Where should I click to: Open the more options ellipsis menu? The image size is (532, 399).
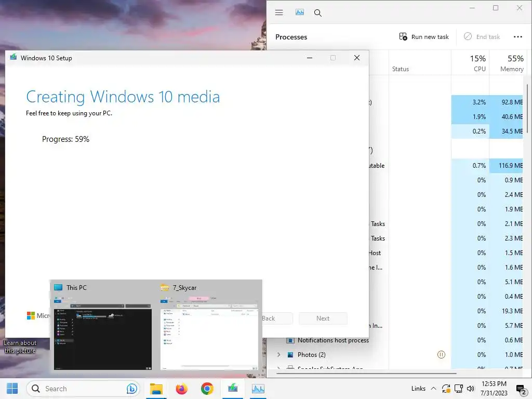[518, 37]
